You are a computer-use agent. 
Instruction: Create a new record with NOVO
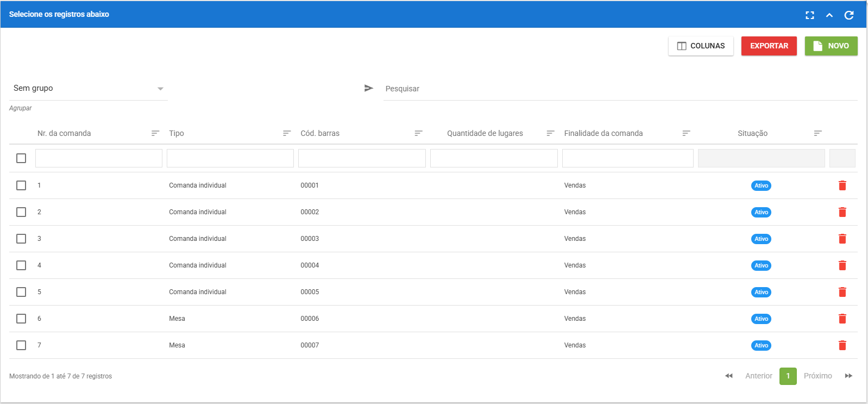pyautogui.click(x=831, y=46)
